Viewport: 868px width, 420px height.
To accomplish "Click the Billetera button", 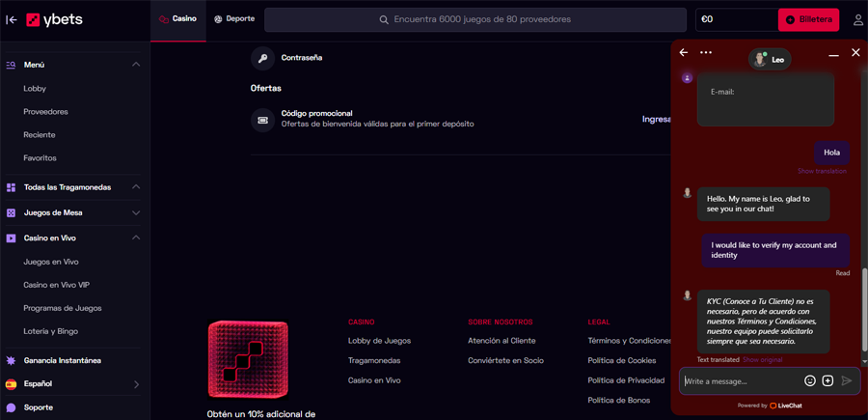I will pyautogui.click(x=808, y=20).
